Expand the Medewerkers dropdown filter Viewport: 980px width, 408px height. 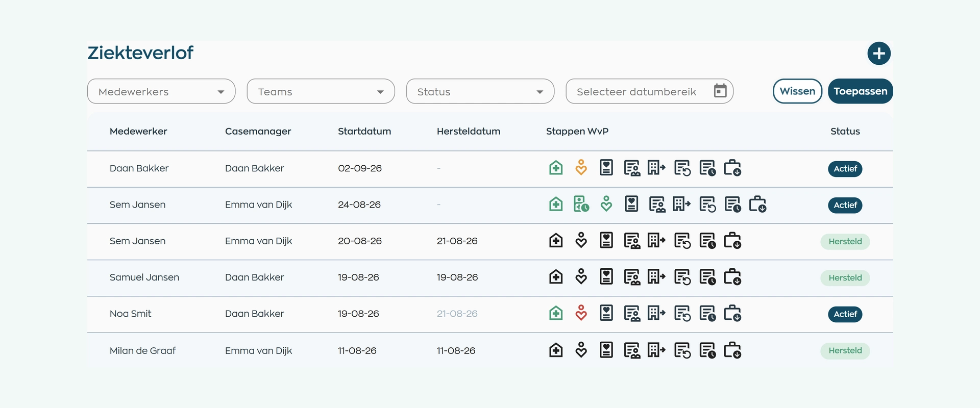tap(161, 91)
